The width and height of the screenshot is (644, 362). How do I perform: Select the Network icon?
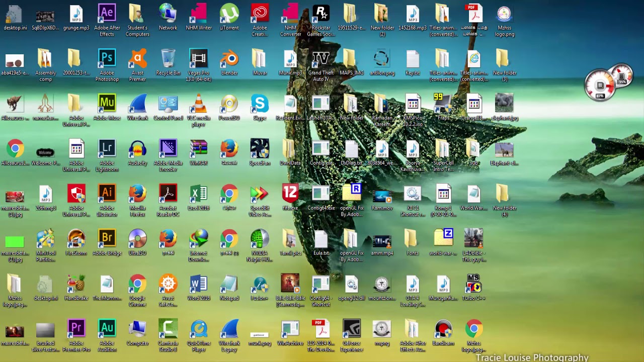(168, 17)
